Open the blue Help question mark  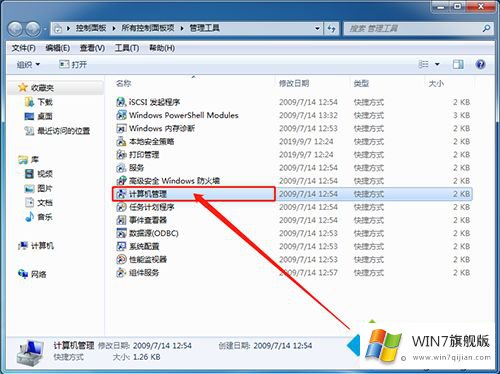[x=480, y=64]
